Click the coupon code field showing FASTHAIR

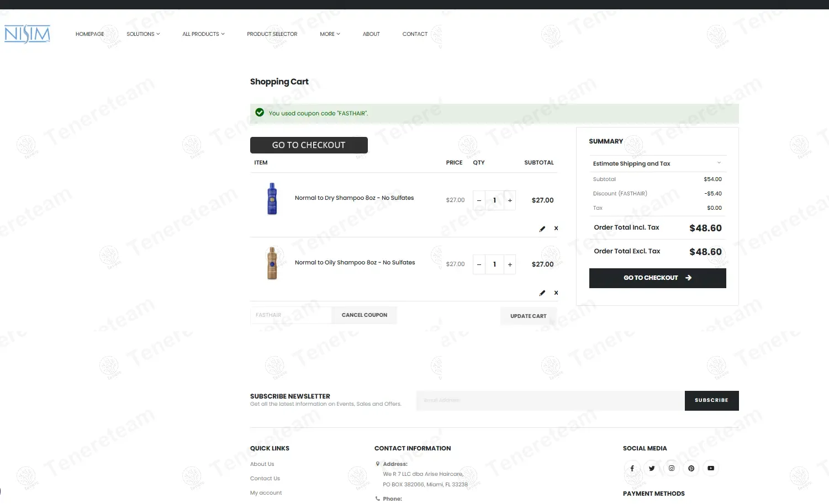(x=291, y=315)
